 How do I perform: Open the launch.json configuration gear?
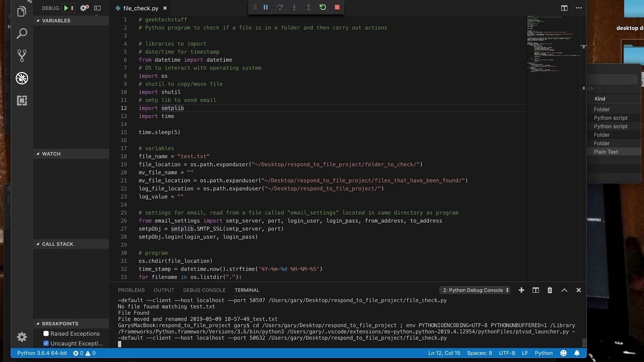pos(84,8)
